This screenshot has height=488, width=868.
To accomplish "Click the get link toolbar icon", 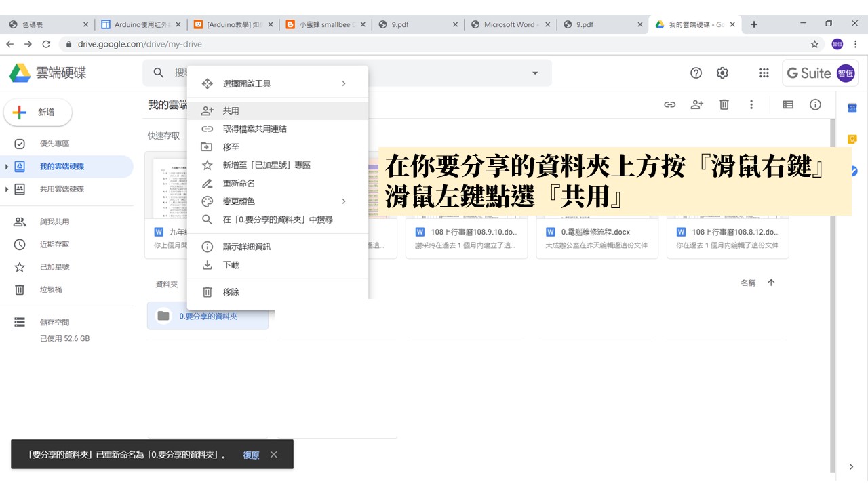I will point(670,105).
